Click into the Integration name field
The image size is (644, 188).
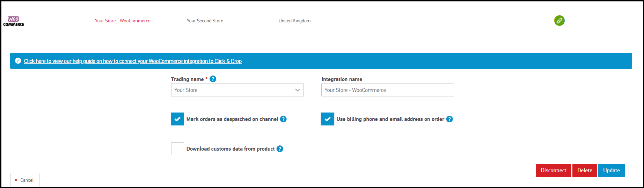pyautogui.click(x=387, y=90)
